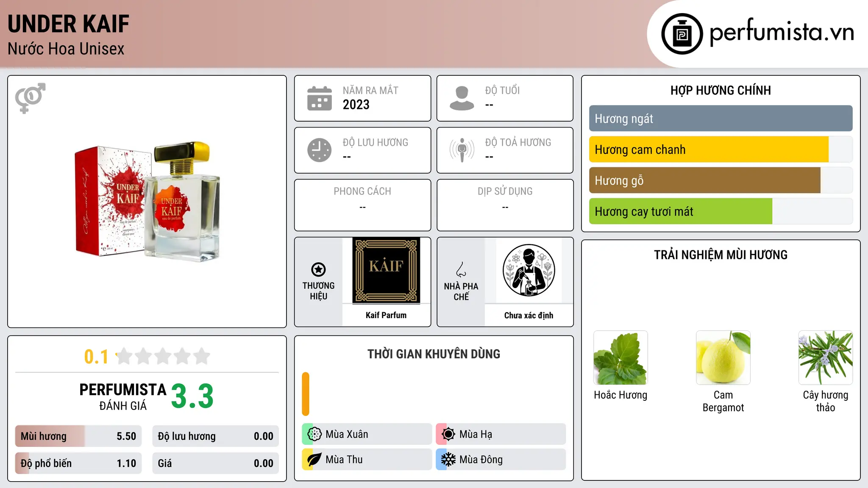Click the Mùi hương 5.50 score bar

78,436
